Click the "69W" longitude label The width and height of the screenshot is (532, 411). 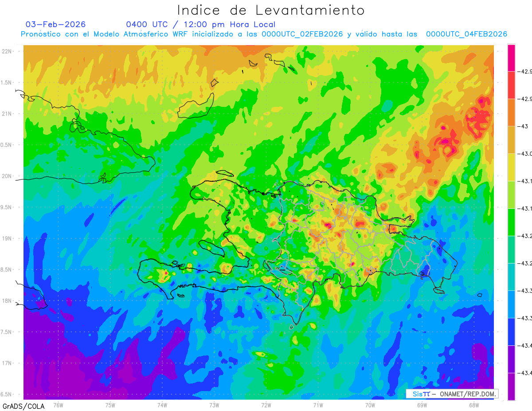click(422, 405)
